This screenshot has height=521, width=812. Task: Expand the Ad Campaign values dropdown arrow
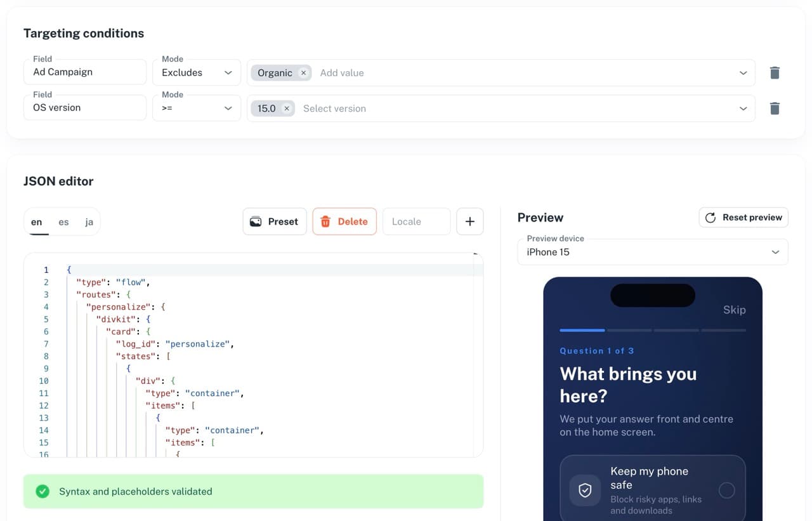tap(743, 73)
